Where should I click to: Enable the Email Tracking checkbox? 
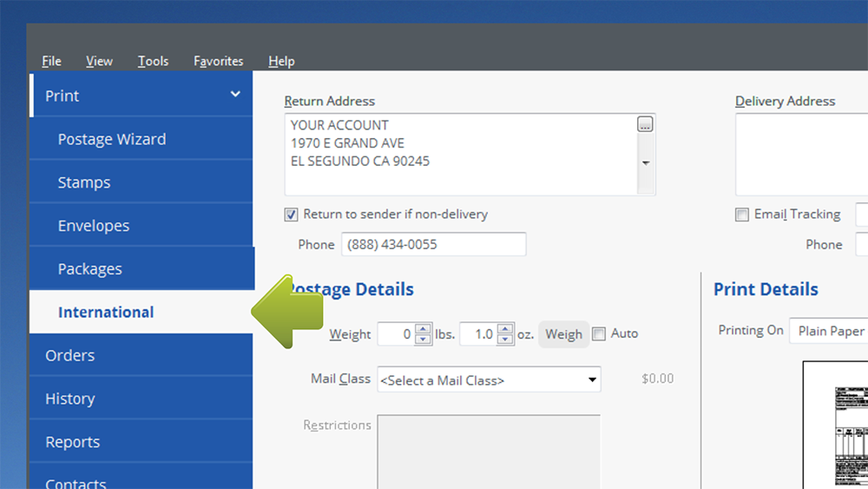pyautogui.click(x=742, y=215)
